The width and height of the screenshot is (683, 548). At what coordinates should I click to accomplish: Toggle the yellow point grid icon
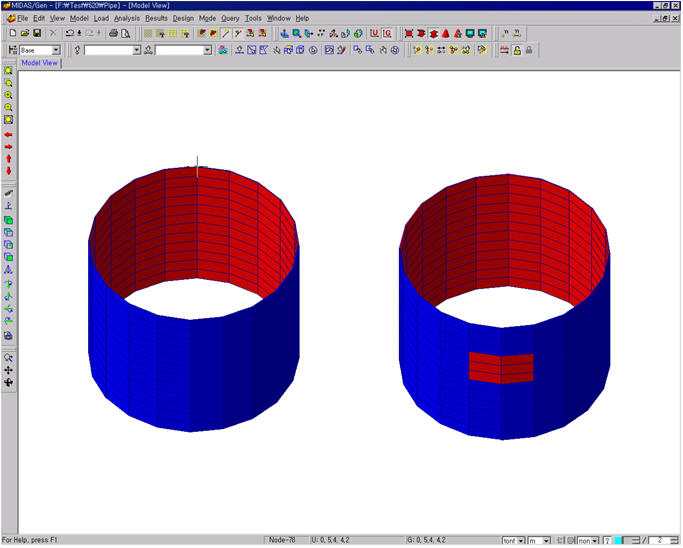coord(148,33)
